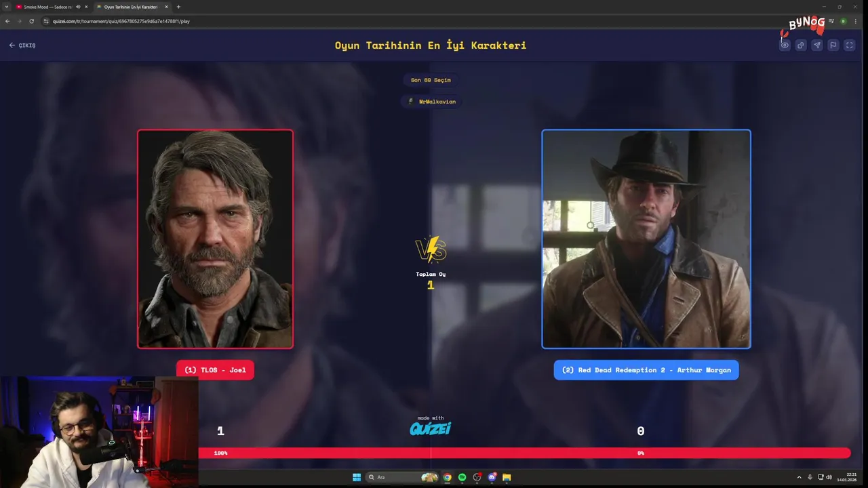Image resolution: width=868 pixels, height=488 pixels.
Task: Open File Explorer from the taskbar
Action: click(x=507, y=477)
